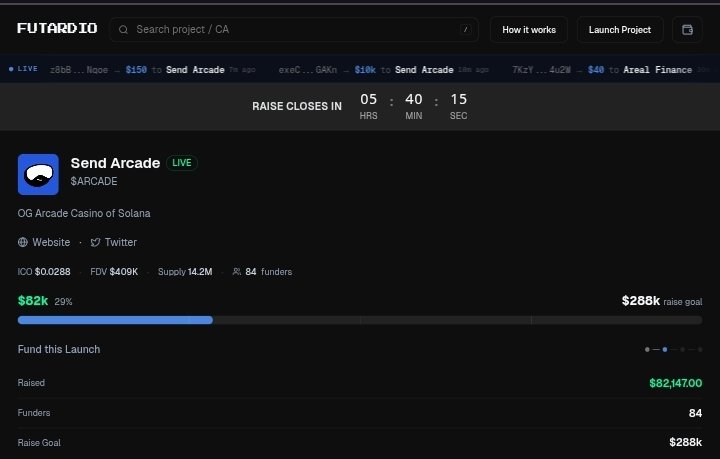Click the LIVE ticker indicator dot

point(11,69)
